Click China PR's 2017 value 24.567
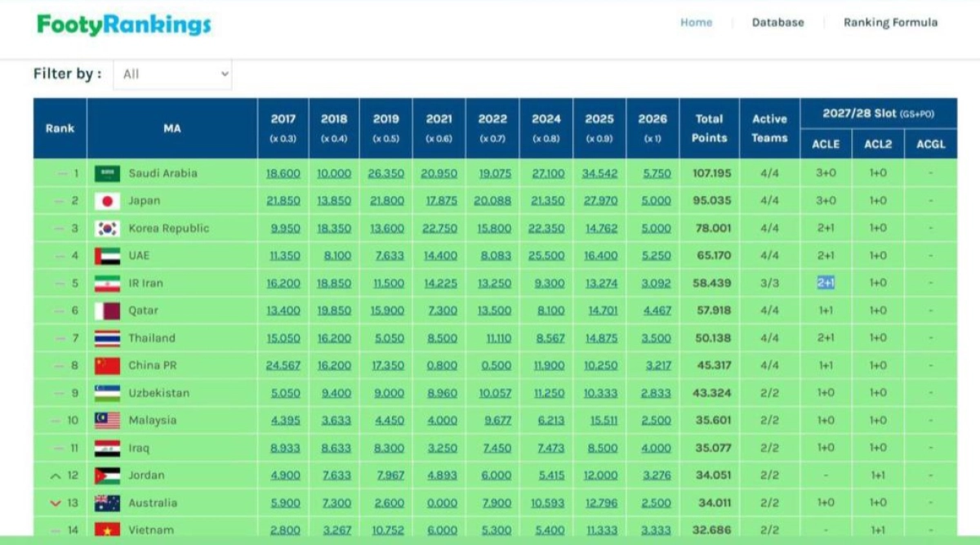Image resolution: width=980 pixels, height=545 pixels. coord(283,366)
